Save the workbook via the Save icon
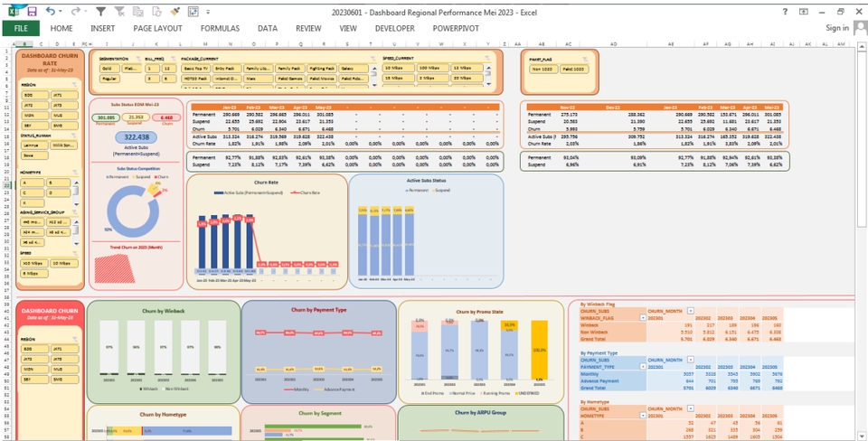Image resolution: width=868 pixels, height=441 pixels. (33, 11)
